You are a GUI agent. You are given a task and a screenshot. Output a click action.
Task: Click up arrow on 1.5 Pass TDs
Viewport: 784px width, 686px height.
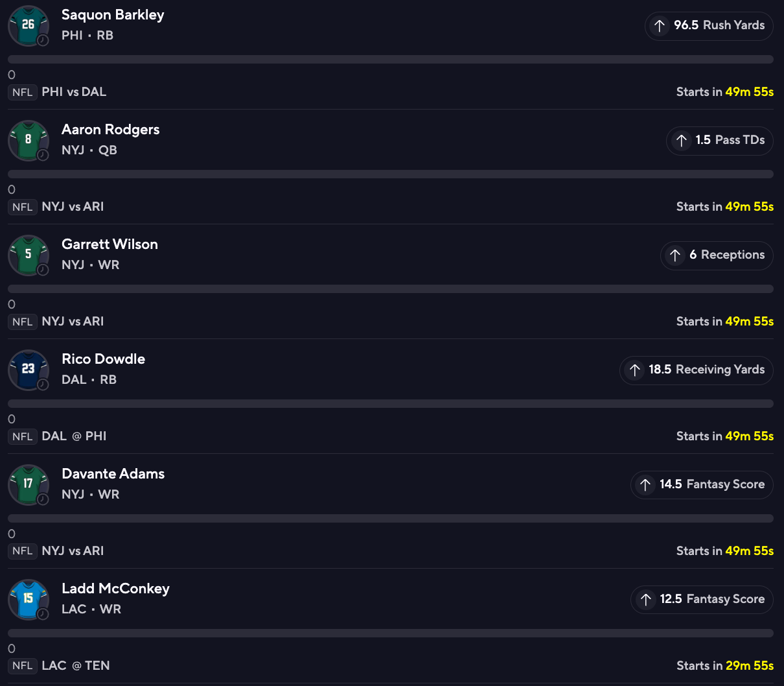pyautogui.click(x=681, y=141)
